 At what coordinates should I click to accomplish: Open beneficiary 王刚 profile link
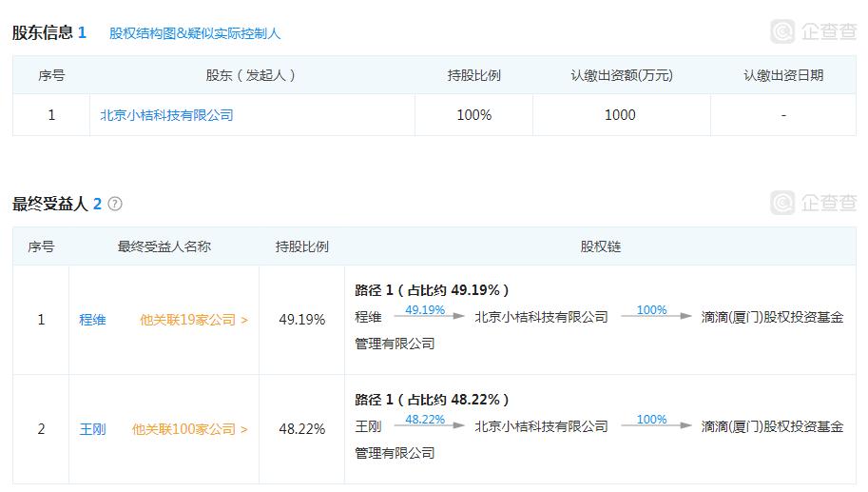click(92, 429)
